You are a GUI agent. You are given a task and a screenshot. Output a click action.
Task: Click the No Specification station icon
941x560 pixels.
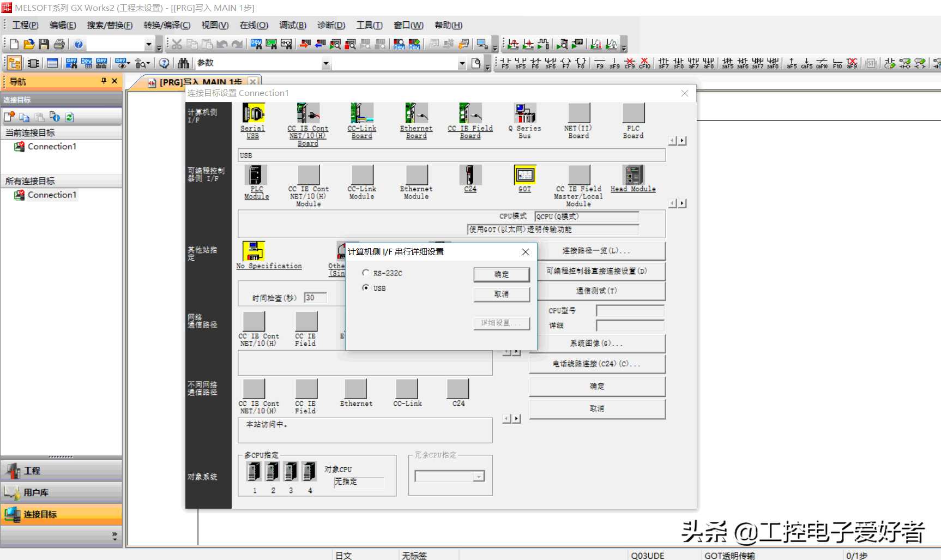click(254, 251)
